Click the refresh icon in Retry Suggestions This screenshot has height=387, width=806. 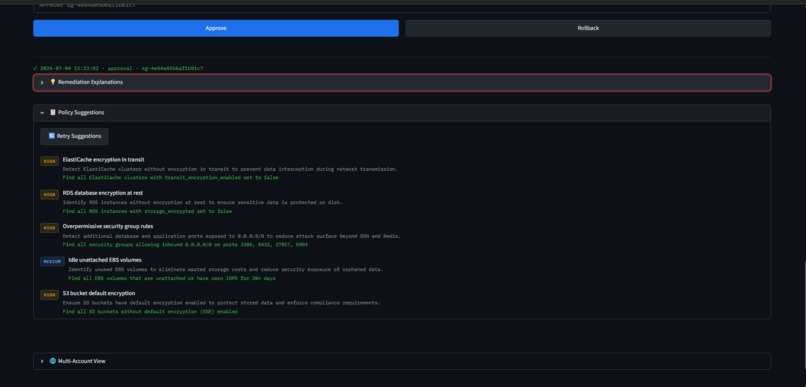51,136
